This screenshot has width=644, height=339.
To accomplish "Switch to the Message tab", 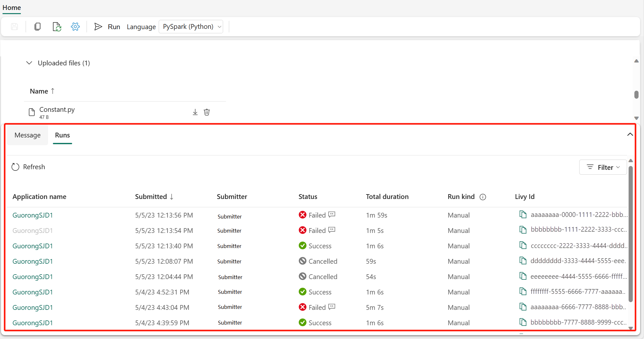I will click(28, 135).
